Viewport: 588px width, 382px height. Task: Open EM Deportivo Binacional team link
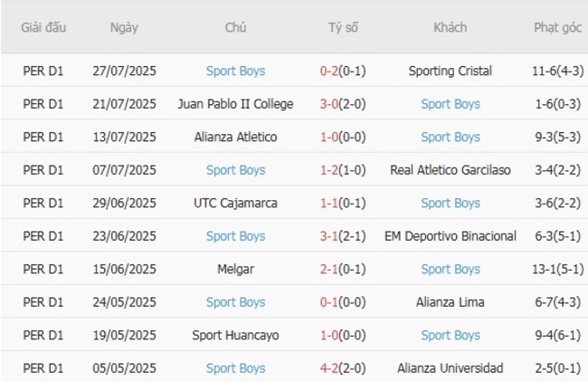coord(450,236)
